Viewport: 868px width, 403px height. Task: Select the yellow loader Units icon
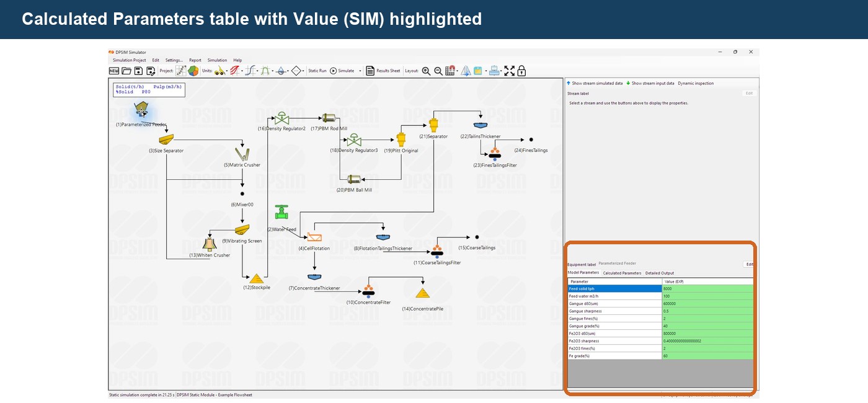(220, 71)
